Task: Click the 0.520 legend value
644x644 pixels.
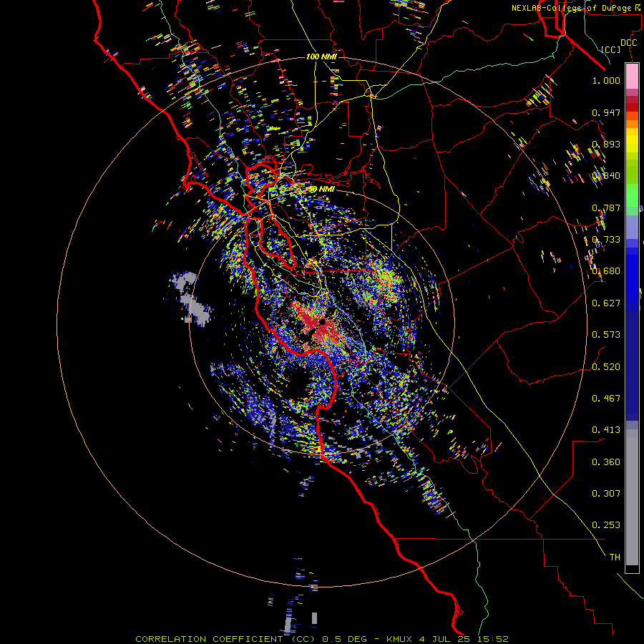Action: (606, 367)
